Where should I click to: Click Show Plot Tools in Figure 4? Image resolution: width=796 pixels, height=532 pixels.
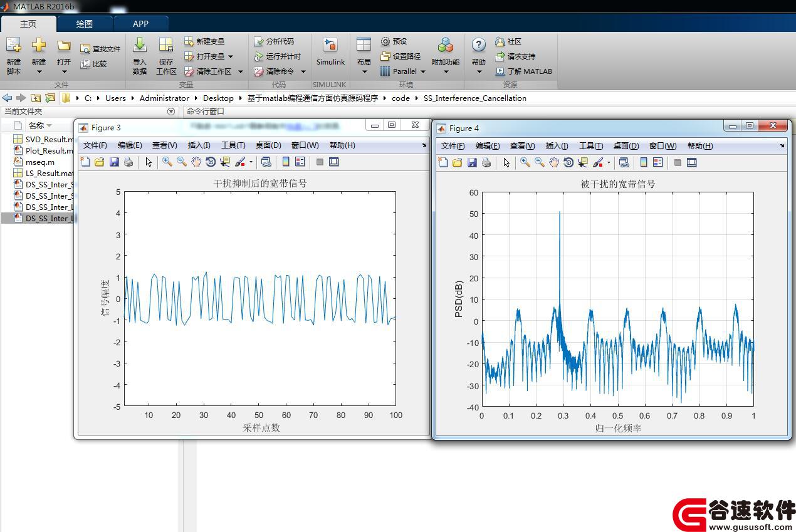(x=692, y=162)
